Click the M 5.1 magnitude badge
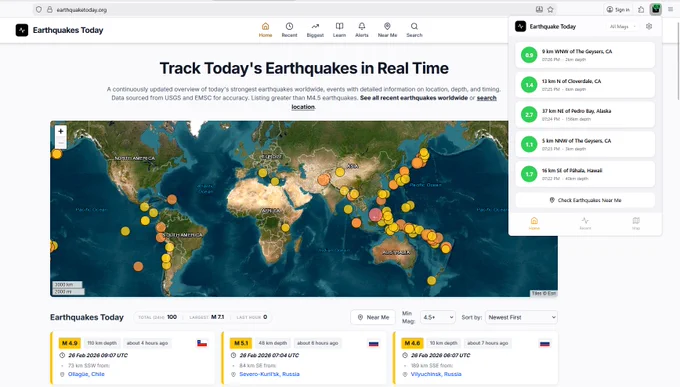Screen dimensions: 680x387 point(241,343)
